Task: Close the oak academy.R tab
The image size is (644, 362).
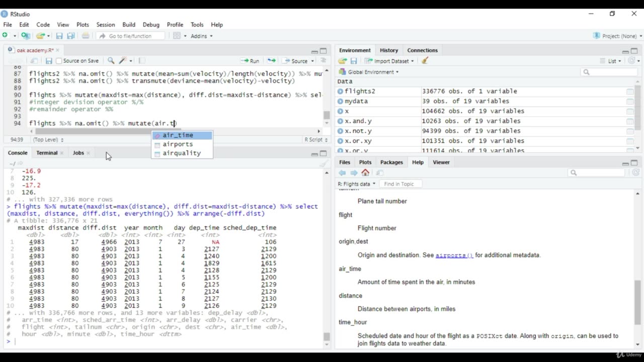Action: pos(57,50)
